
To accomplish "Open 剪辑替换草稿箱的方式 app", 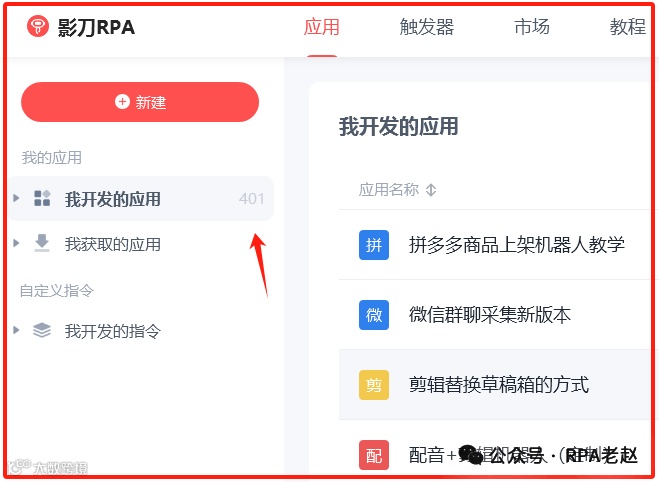I will click(499, 385).
